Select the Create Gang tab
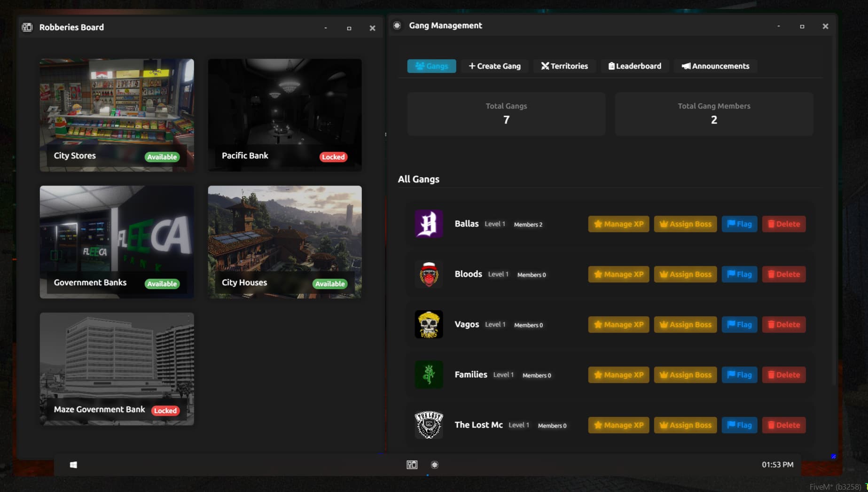The image size is (868, 492). click(494, 66)
